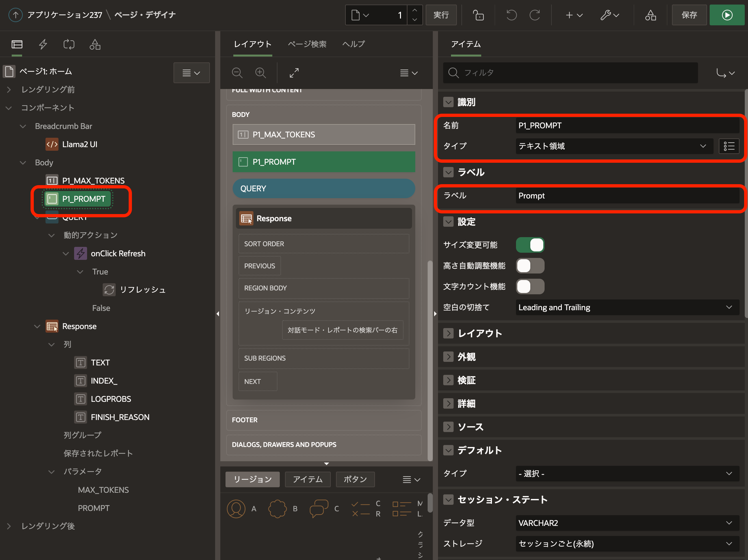Screen dimensions: 748x560
Task: Open the Processing tab in left pane
Action: 69,44
